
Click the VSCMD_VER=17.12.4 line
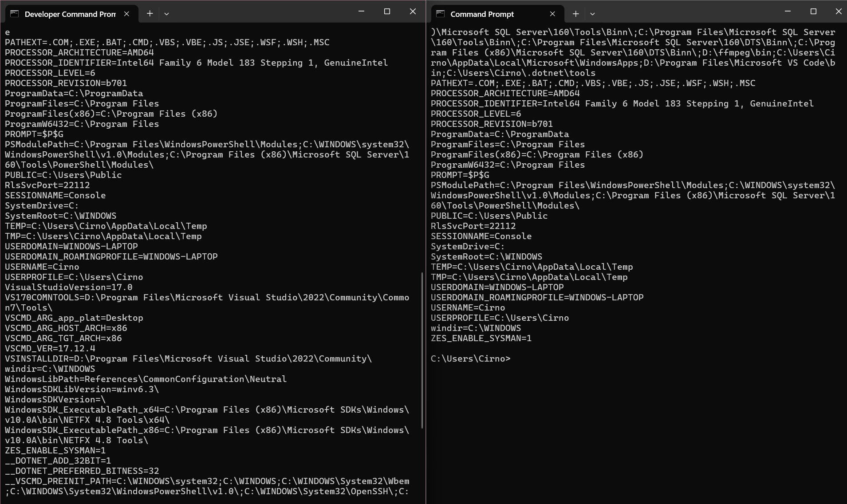pyautogui.click(x=50, y=348)
